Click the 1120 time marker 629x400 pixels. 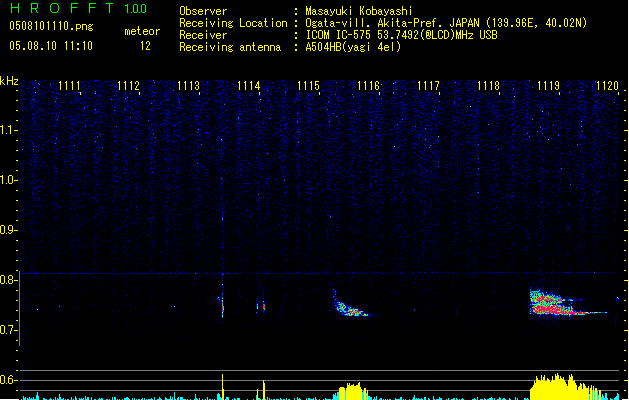tap(608, 86)
